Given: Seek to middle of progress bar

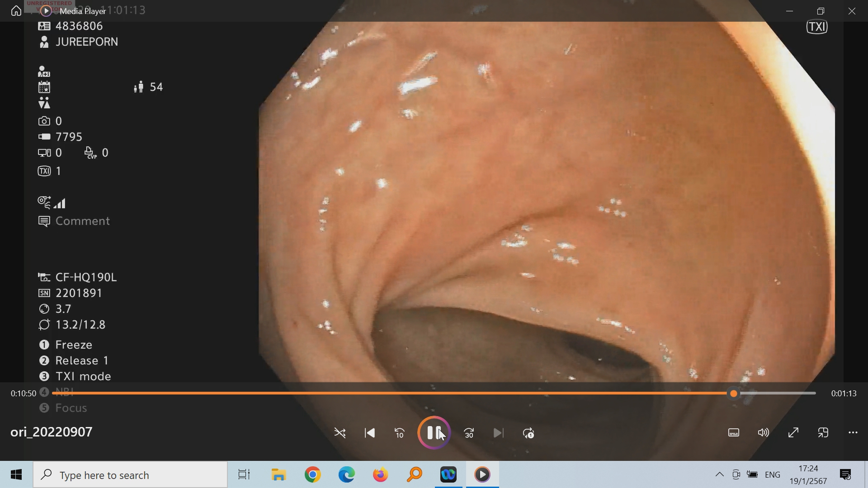Looking at the screenshot, I should tap(434, 394).
